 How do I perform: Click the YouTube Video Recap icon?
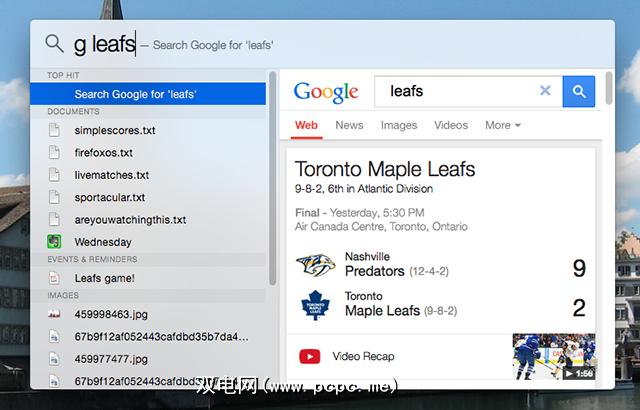tap(310, 356)
